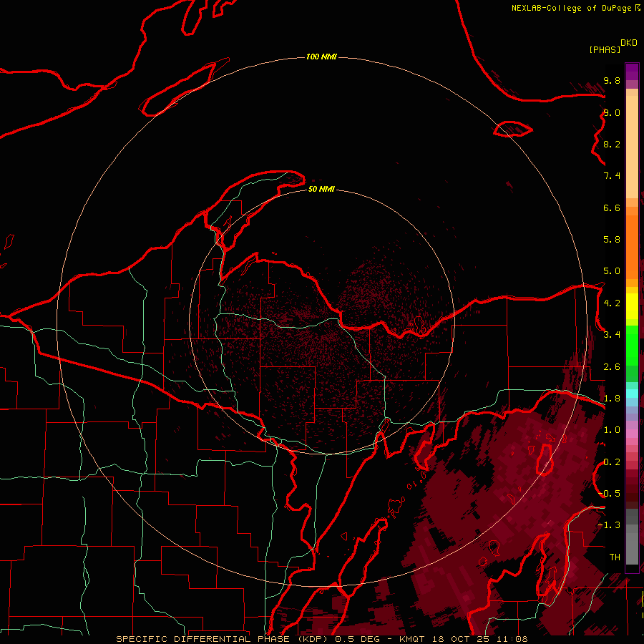
Task: Select the 1.8 value on the scale
Action: pos(612,399)
